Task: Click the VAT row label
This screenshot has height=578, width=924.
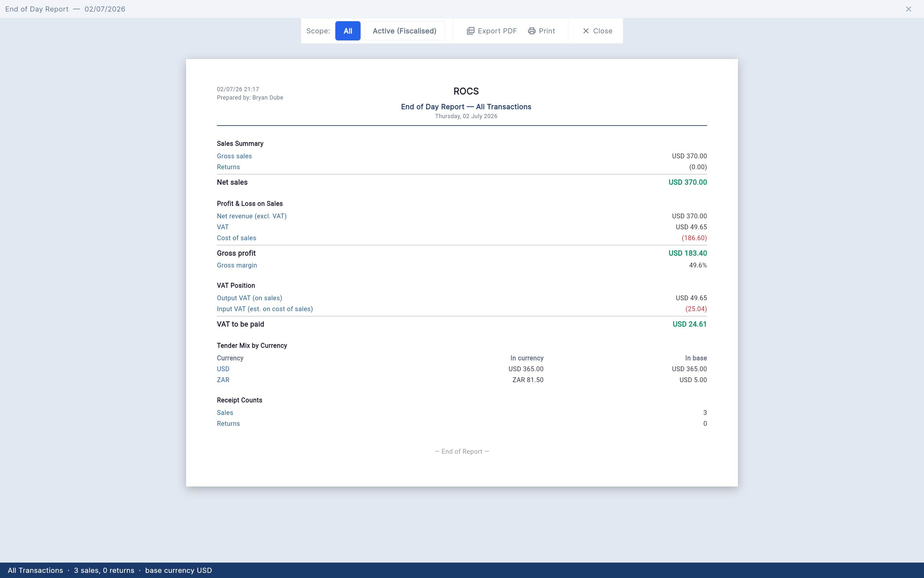Action: click(223, 227)
